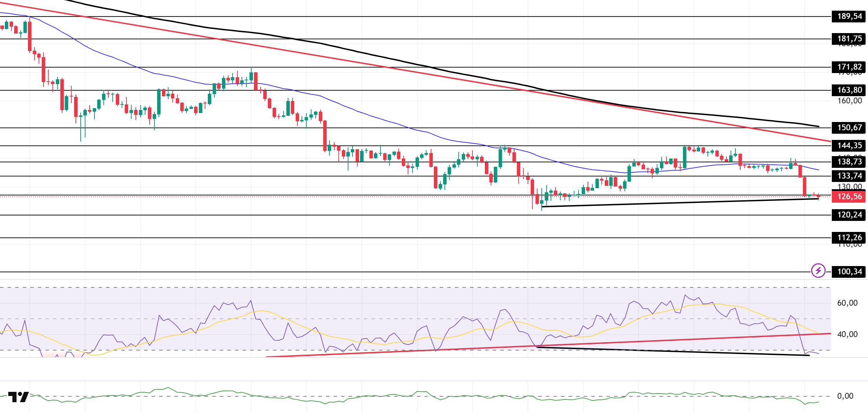868x417 pixels.
Task: Select the 138,73 level label
Action: pos(849,162)
